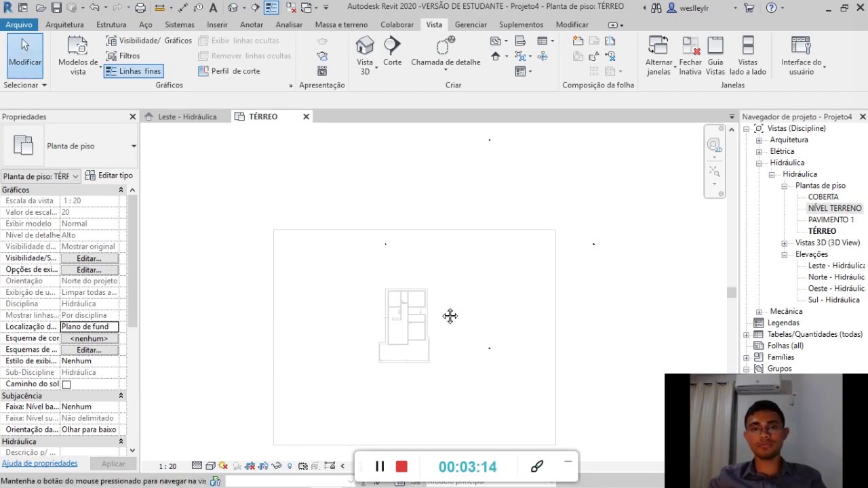Collapse the Gráficos properties section

(x=121, y=190)
